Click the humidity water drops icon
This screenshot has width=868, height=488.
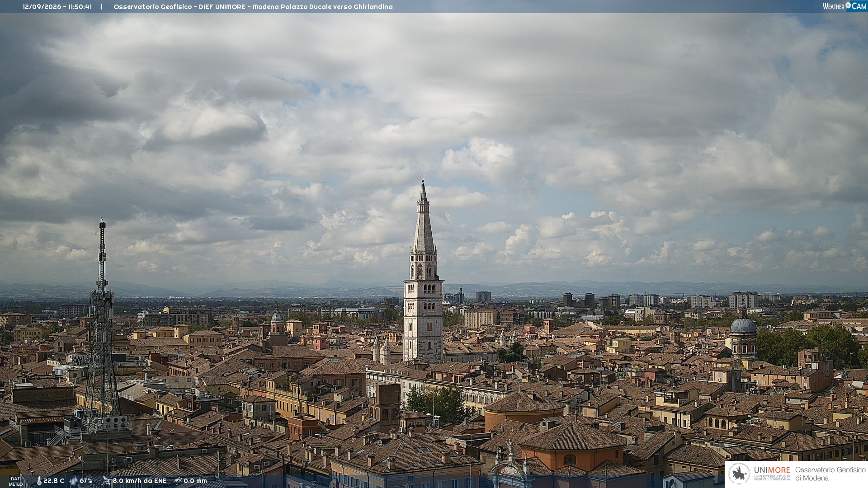pos(74,481)
